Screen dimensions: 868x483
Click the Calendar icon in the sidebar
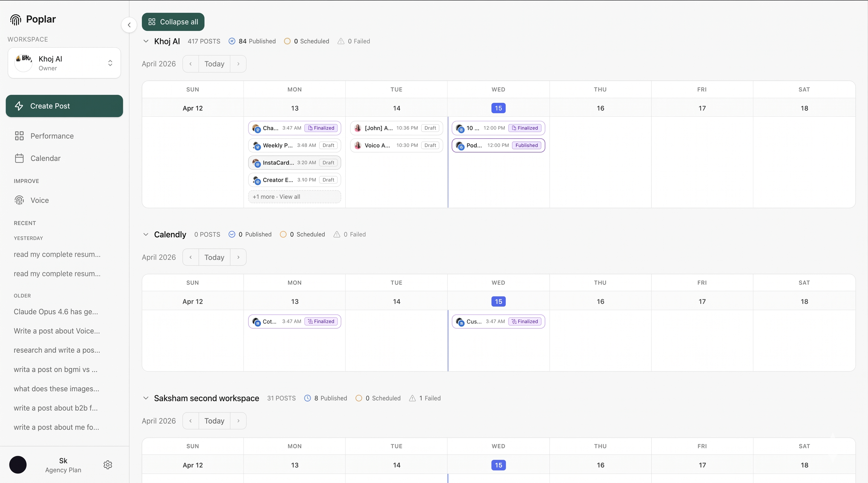[19, 158]
